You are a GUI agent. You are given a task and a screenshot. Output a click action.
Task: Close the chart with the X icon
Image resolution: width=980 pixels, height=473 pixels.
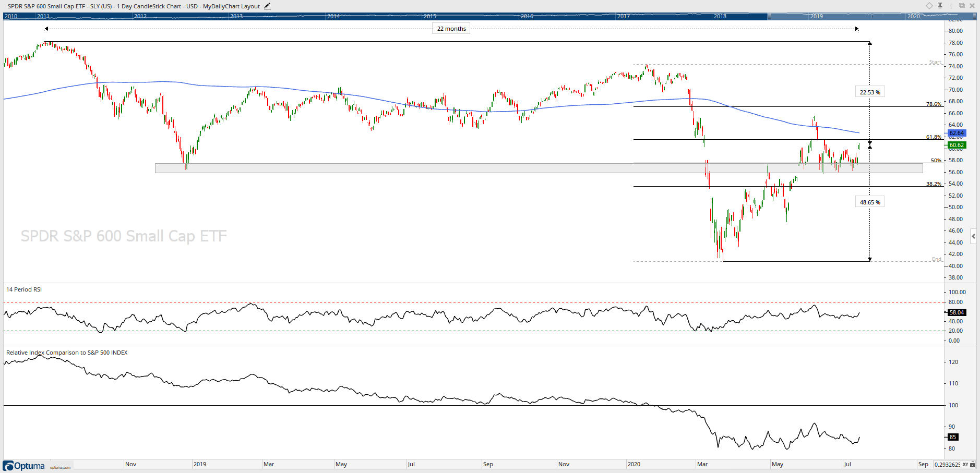(972, 6)
